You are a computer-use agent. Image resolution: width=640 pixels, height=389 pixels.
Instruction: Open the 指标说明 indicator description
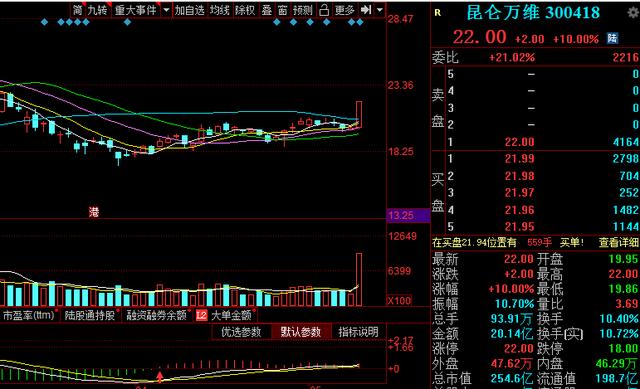click(358, 332)
